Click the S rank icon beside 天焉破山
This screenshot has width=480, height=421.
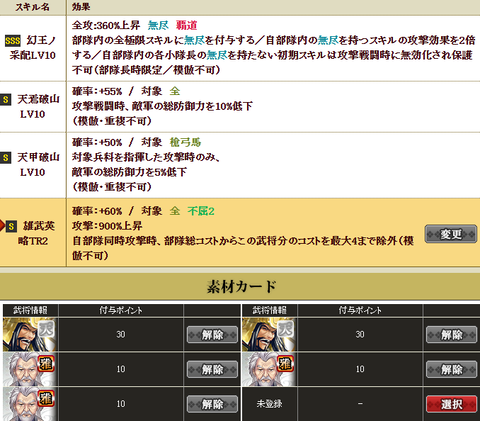pyautogui.click(x=6, y=99)
